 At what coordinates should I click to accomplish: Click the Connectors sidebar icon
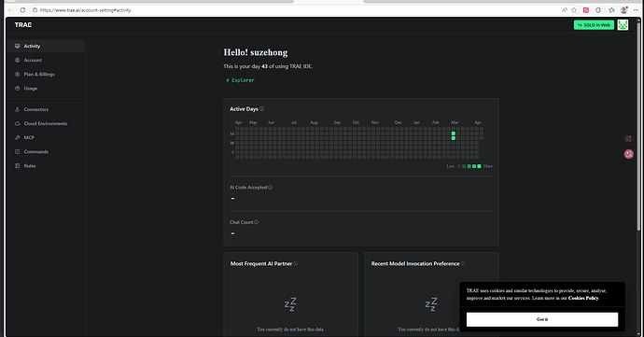pos(17,109)
